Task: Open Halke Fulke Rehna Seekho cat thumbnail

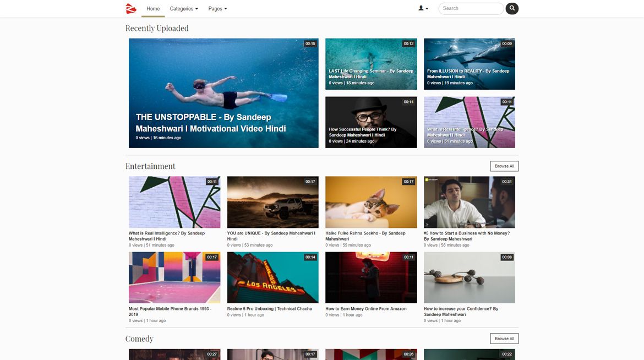Action: click(x=371, y=202)
